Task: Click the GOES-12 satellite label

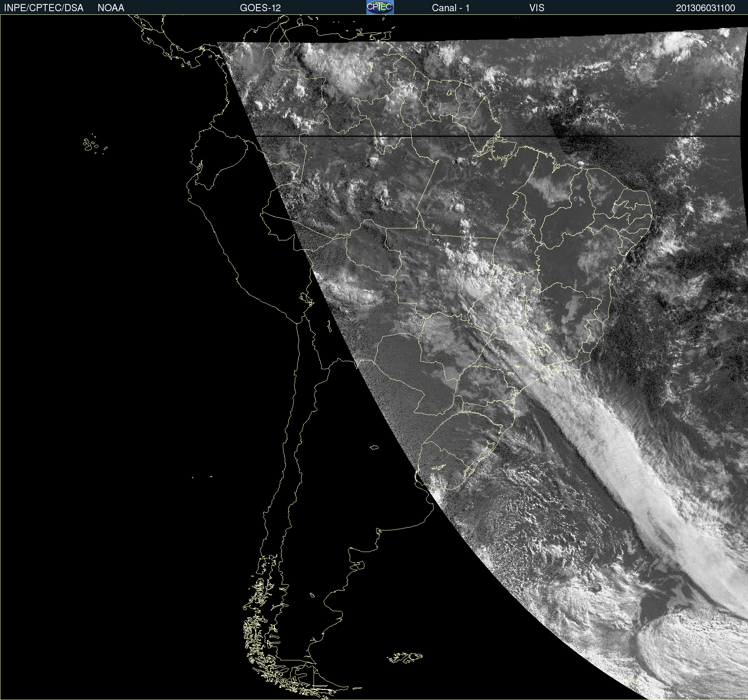Action: point(260,8)
